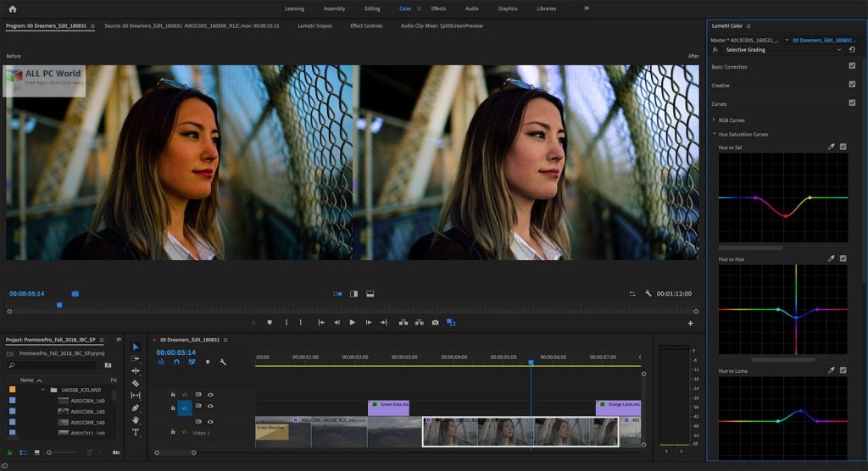Collapse the Hue Saturation Curves section
The image size is (868, 471).
(x=714, y=134)
